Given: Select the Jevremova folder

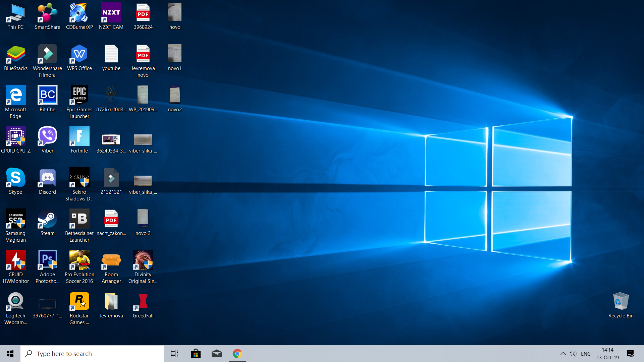Looking at the screenshot, I should click(x=111, y=305).
